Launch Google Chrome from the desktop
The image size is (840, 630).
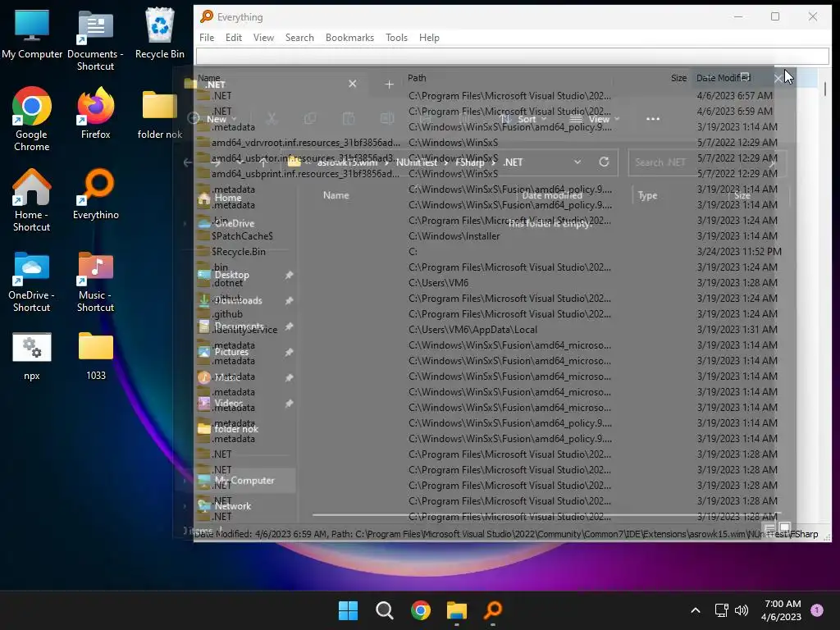coord(32,119)
